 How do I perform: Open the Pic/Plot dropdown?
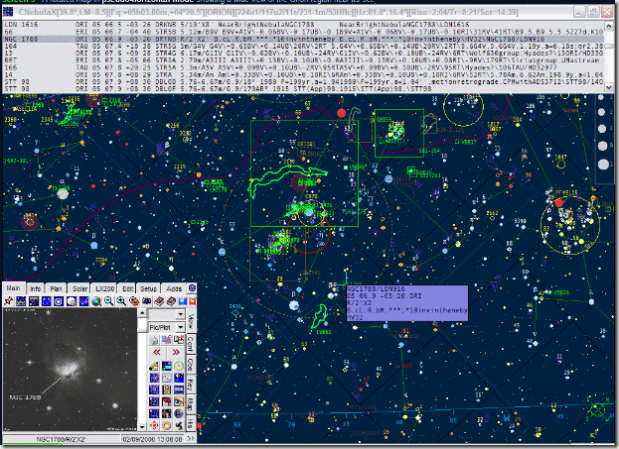(x=165, y=326)
